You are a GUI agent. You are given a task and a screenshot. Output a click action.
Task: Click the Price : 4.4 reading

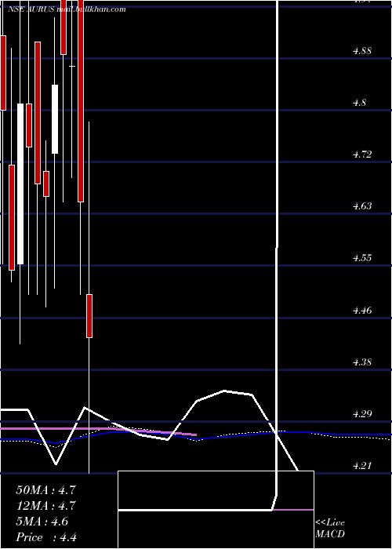46,537
